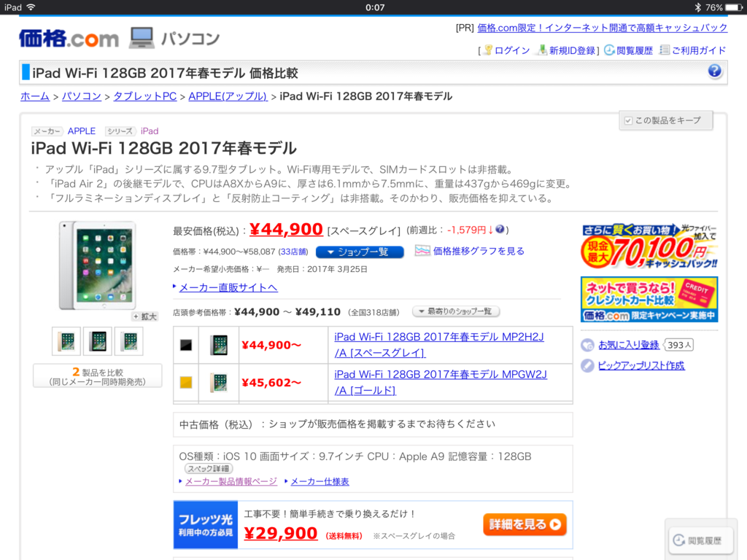This screenshot has height=560, width=747.
Task: Tap the battery indicator in status bar
Action: click(x=733, y=7)
